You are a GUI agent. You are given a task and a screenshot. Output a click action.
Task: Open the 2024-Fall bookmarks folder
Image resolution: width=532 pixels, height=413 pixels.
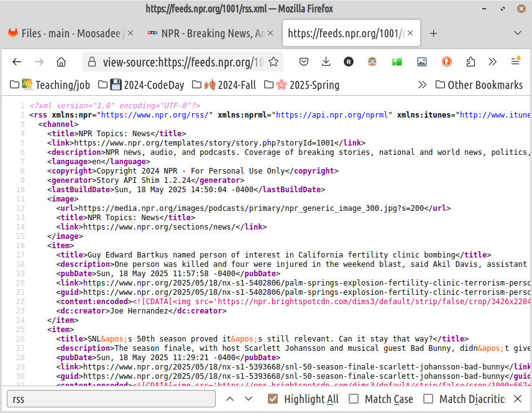pyautogui.click(x=224, y=85)
